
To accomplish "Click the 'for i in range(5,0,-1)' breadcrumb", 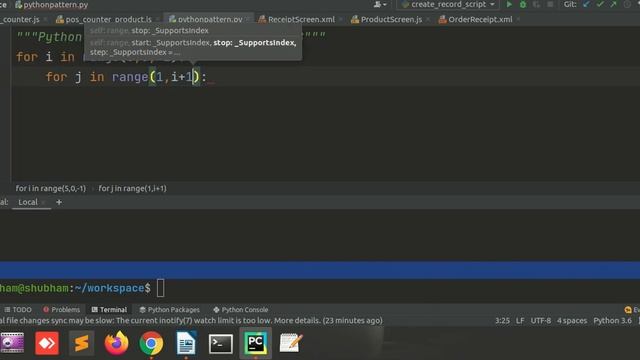I will click(x=51, y=189).
